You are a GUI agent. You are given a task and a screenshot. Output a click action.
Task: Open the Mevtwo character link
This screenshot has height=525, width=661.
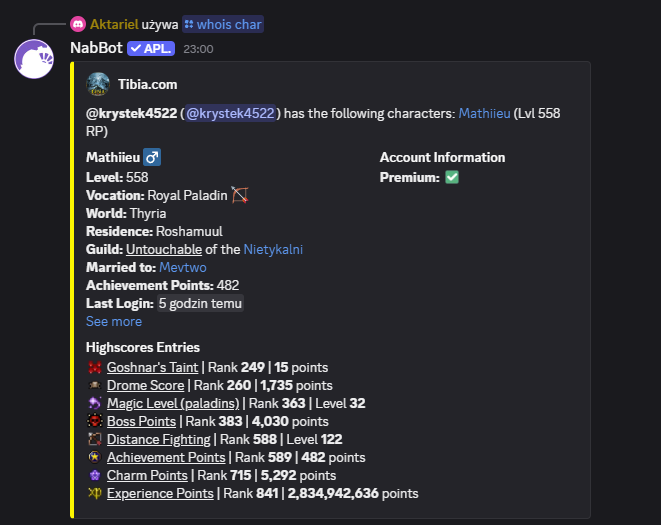pos(183,267)
